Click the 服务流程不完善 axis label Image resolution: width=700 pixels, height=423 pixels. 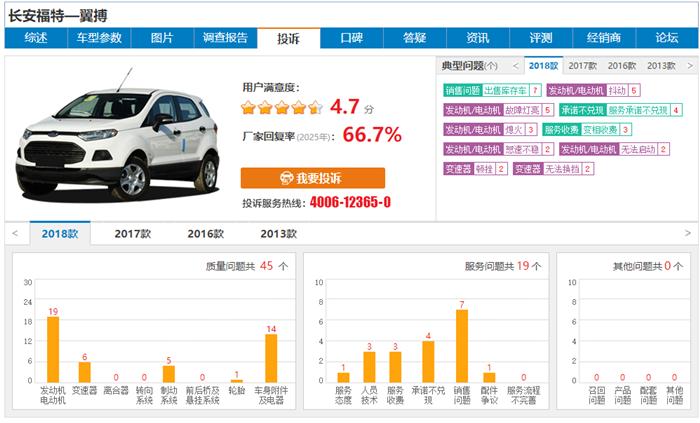[x=524, y=395]
